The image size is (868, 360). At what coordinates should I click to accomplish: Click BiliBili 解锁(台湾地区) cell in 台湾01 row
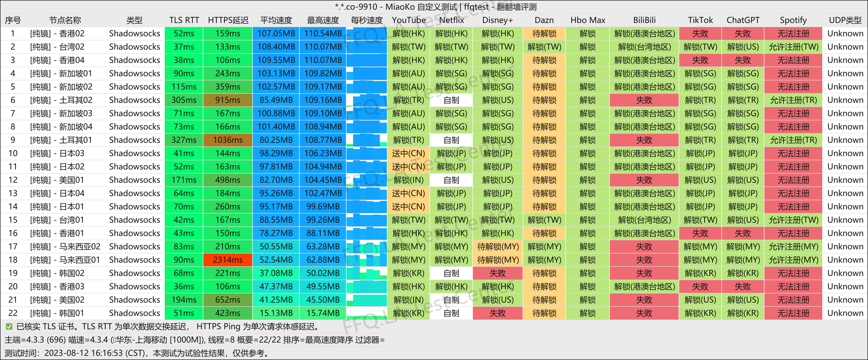tap(644, 220)
